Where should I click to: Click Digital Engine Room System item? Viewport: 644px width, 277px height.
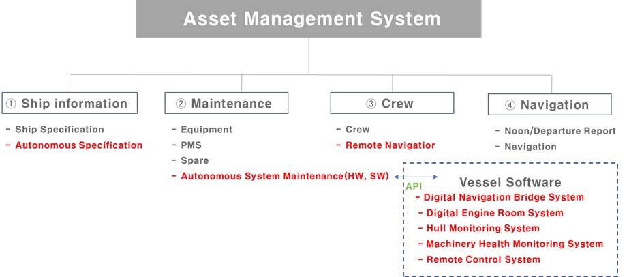495,213
